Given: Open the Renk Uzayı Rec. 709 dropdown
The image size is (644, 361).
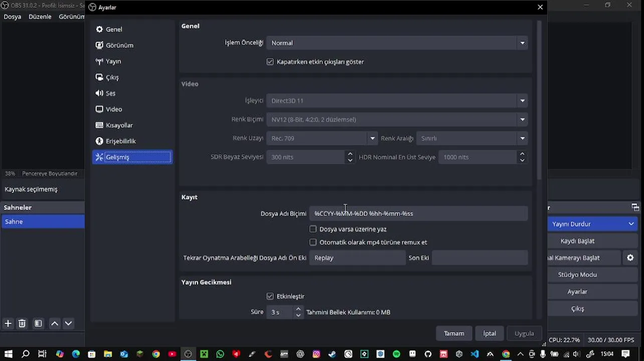Looking at the screenshot, I should point(322,138).
